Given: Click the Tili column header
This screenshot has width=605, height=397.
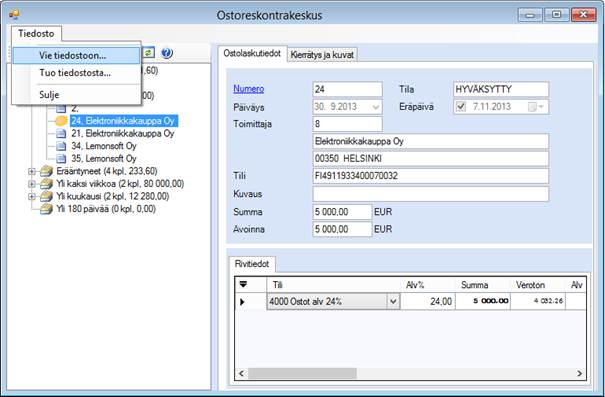Looking at the screenshot, I should (x=334, y=285).
